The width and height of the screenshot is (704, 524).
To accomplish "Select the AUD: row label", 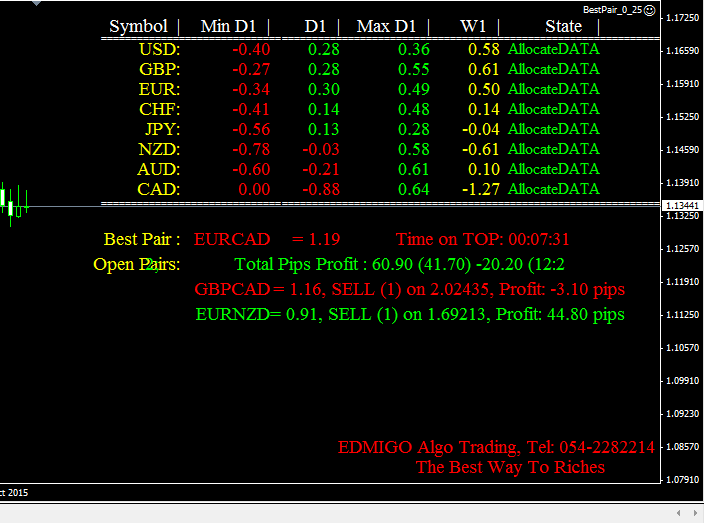I will (x=158, y=169).
